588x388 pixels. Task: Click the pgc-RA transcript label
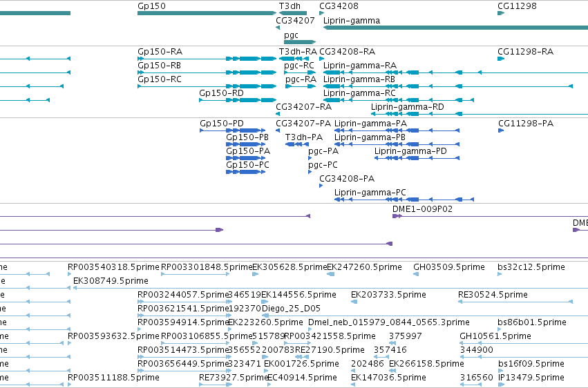coord(301,79)
